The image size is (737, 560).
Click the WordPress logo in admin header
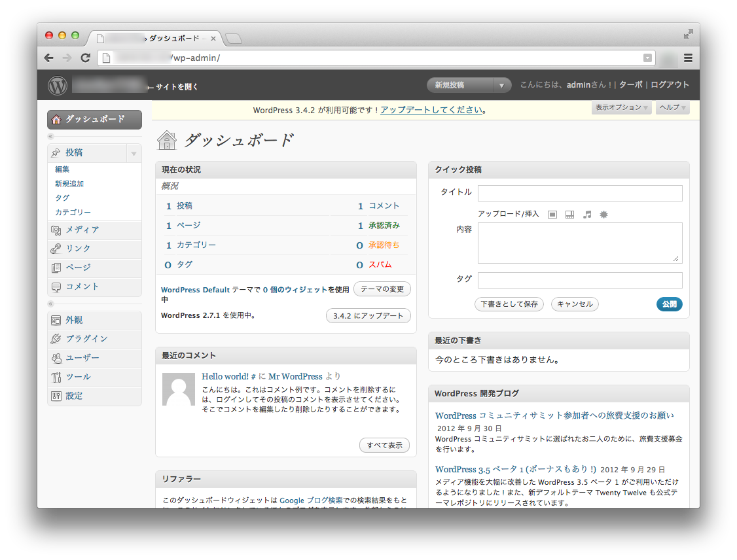point(58,86)
